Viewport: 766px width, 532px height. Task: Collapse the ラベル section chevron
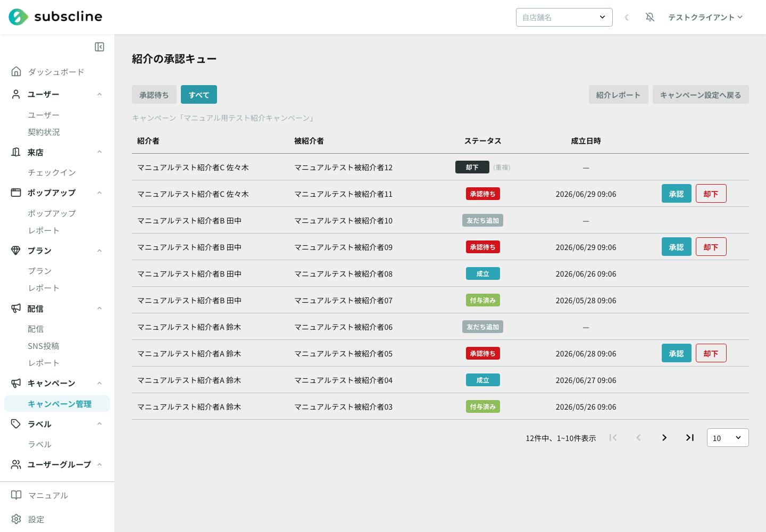click(x=99, y=424)
